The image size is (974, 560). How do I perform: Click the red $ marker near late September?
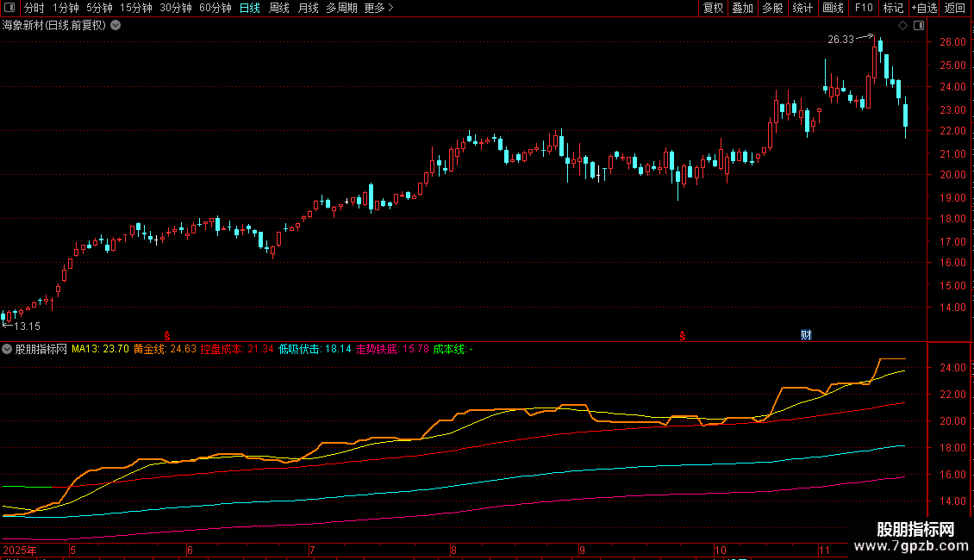683,335
